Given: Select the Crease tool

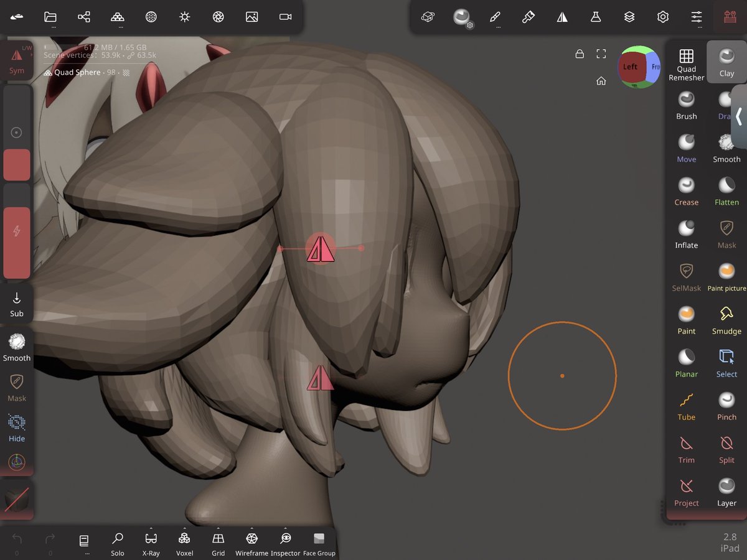Looking at the screenshot, I should pos(687,191).
